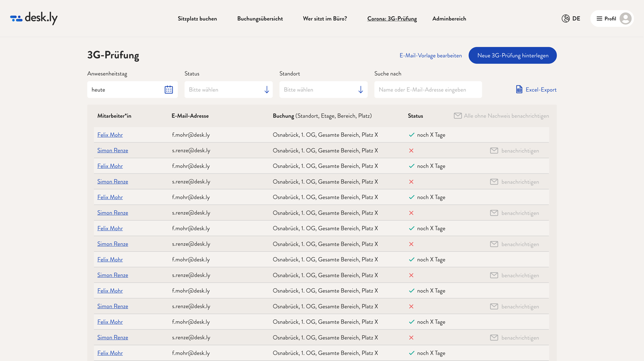Click the Status column header in table
Screen dimensions: 644x361
pyautogui.click(x=415, y=116)
